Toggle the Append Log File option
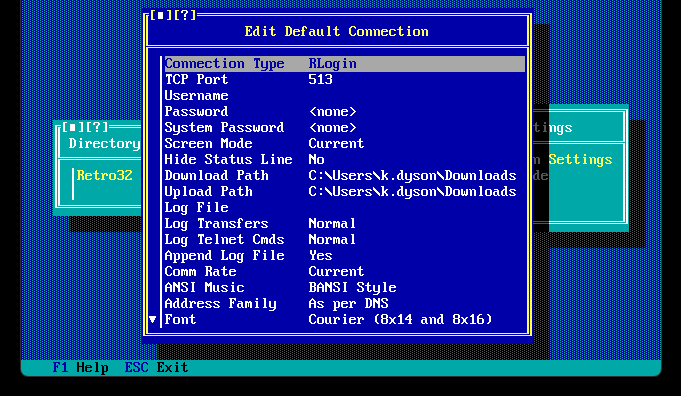The image size is (681, 396). point(345,255)
